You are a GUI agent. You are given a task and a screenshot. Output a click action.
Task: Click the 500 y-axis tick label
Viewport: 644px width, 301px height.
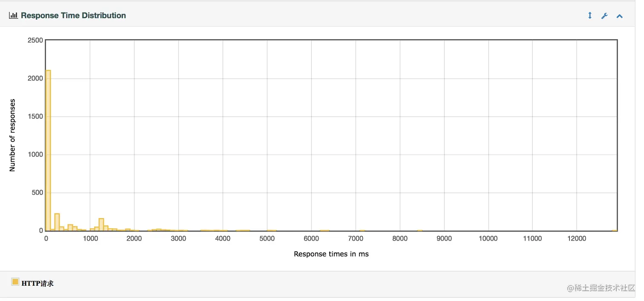[x=37, y=193]
